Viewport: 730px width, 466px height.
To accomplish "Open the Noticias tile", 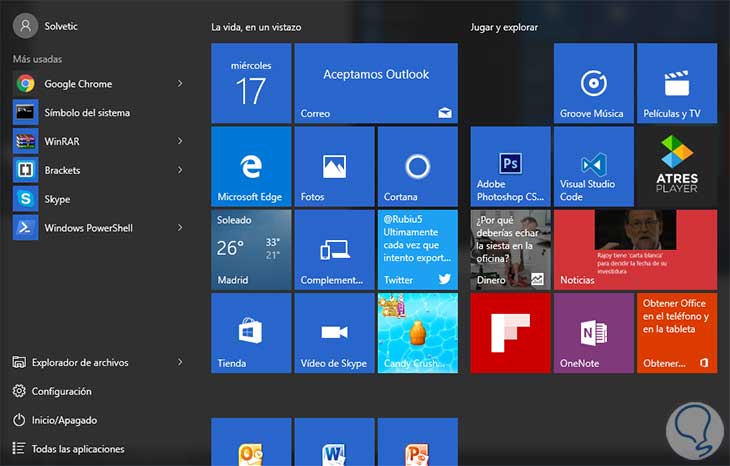I will (x=635, y=250).
